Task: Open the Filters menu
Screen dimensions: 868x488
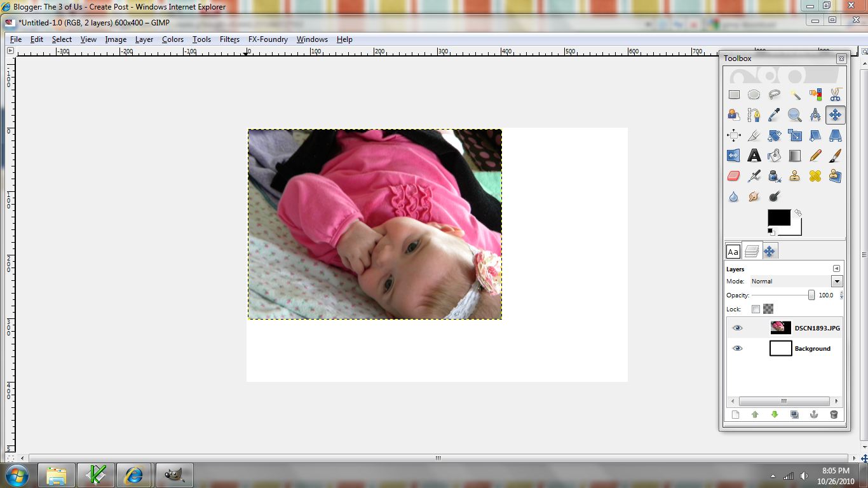Action: [x=229, y=39]
